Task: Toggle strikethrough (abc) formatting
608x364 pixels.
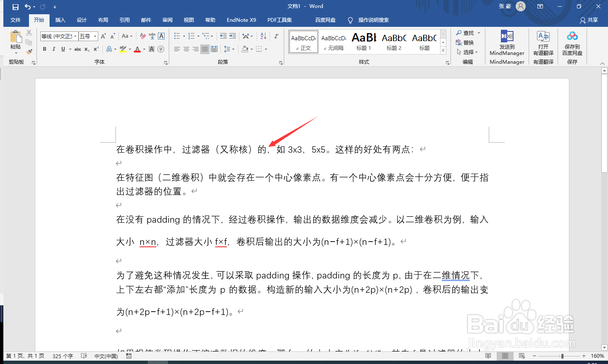Action: pyautogui.click(x=78, y=49)
